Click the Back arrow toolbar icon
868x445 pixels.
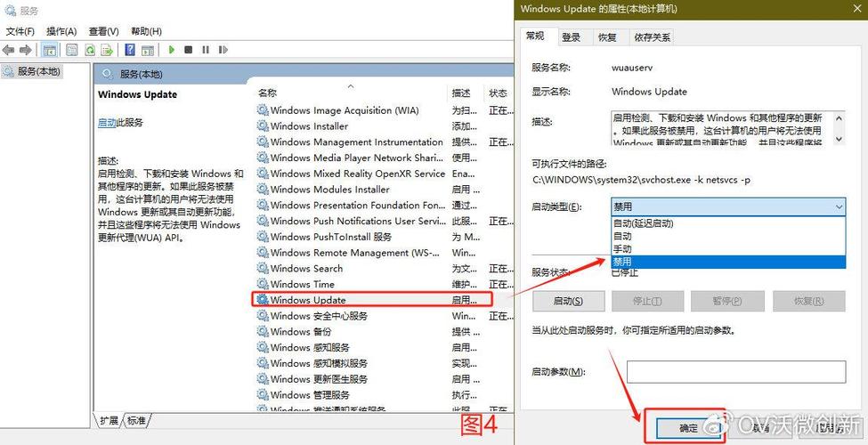click(x=8, y=50)
